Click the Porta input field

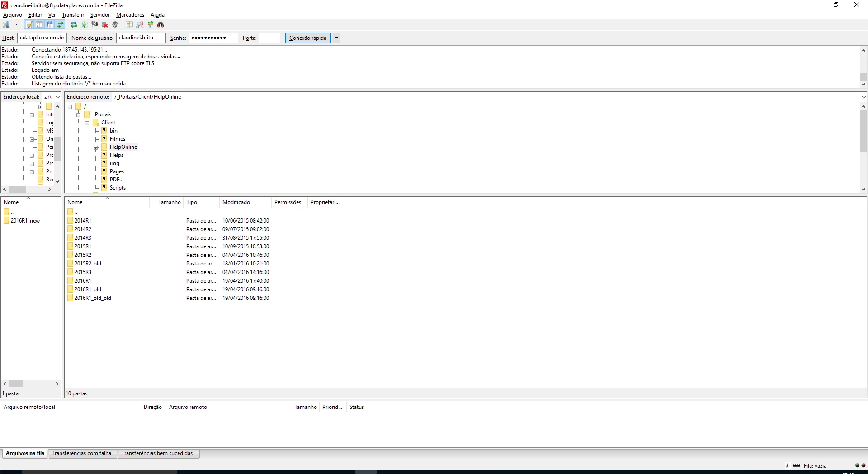[270, 38]
